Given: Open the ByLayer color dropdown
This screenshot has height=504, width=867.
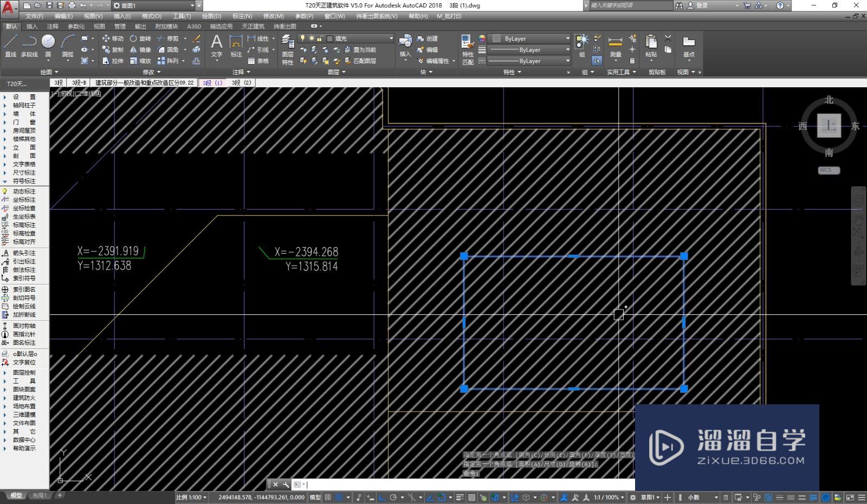Looking at the screenshot, I should coord(529,38).
